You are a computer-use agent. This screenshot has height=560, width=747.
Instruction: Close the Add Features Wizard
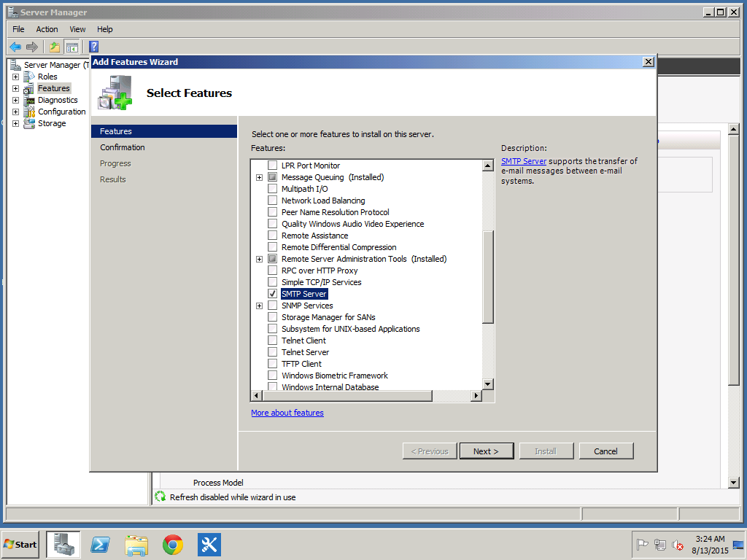[x=648, y=62]
